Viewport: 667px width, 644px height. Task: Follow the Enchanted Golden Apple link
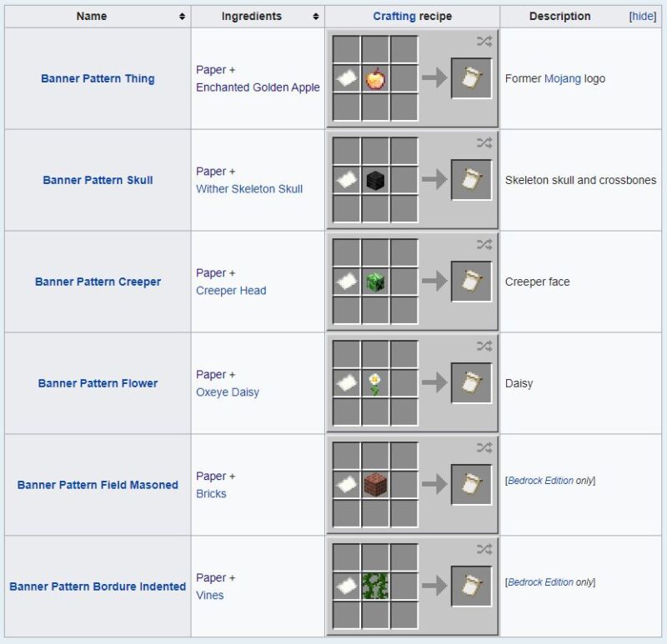tap(258, 87)
